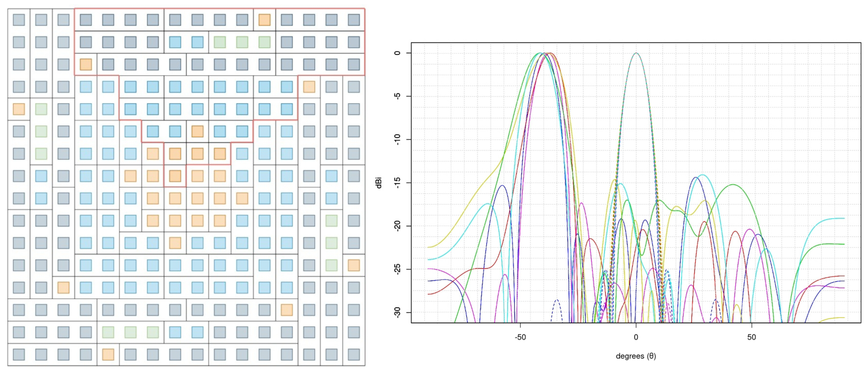
Task: Click the top-left corner gray square of the grid
Action: pyautogui.click(x=19, y=20)
